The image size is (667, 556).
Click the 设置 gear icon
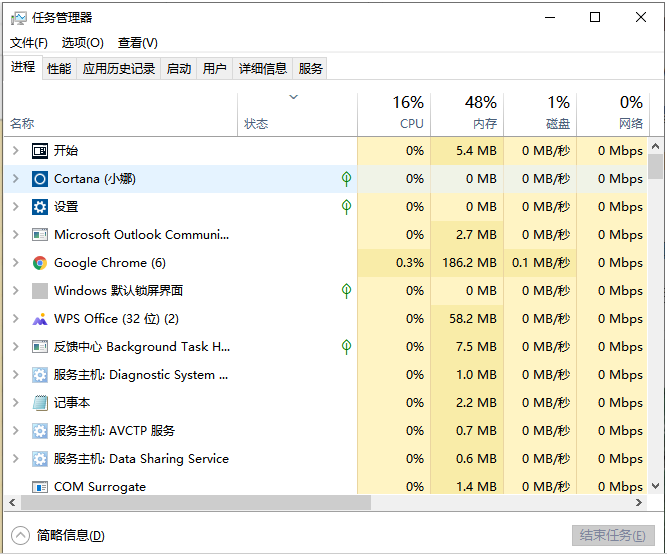click(40, 207)
